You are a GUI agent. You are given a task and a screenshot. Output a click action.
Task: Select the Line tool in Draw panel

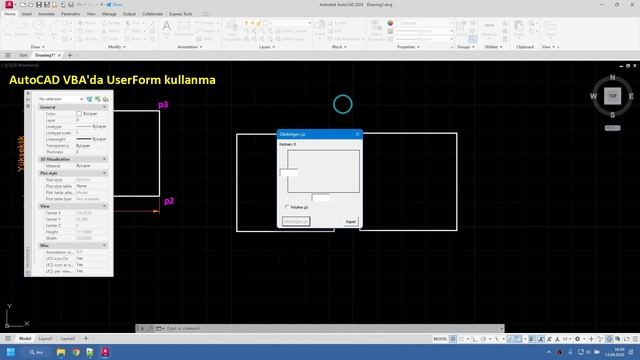pyautogui.click(x=8, y=29)
